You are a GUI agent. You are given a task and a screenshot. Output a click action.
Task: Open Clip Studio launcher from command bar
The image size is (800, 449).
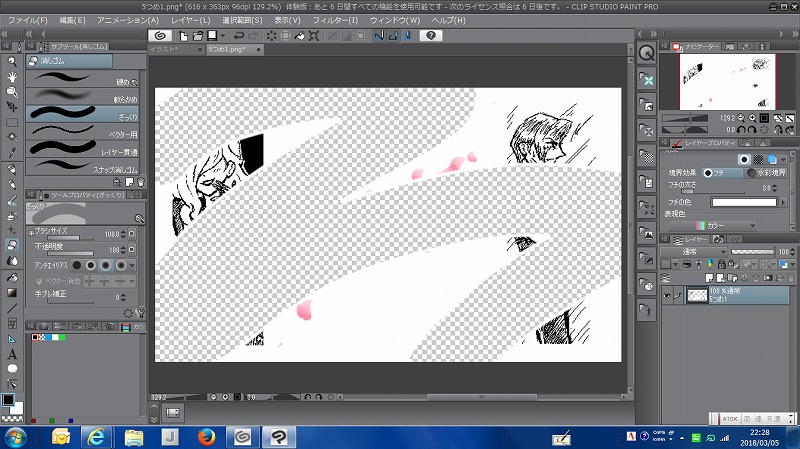[x=160, y=36]
